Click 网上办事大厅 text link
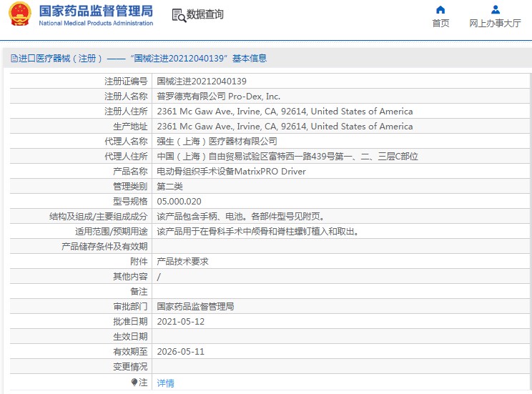Screen dimensions: 532x394 (495, 23)
